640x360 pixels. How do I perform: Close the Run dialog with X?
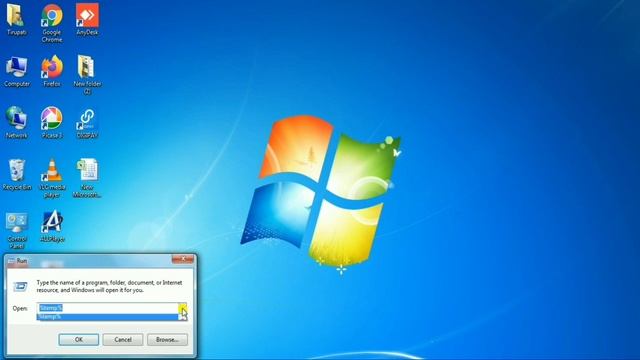point(182,259)
